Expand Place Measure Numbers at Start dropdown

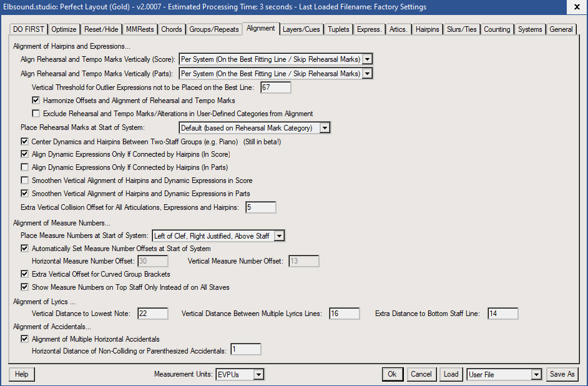click(279, 235)
